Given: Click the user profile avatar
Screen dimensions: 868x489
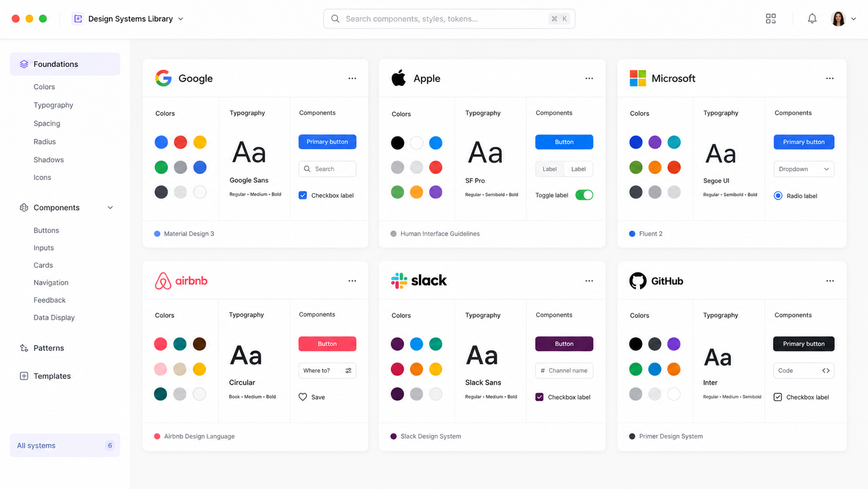Looking at the screenshot, I should 838,19.
